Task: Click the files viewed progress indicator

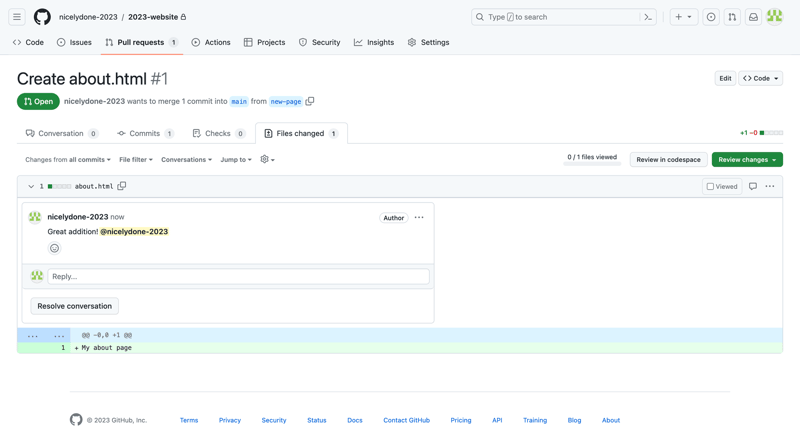Action: point(592,158)
